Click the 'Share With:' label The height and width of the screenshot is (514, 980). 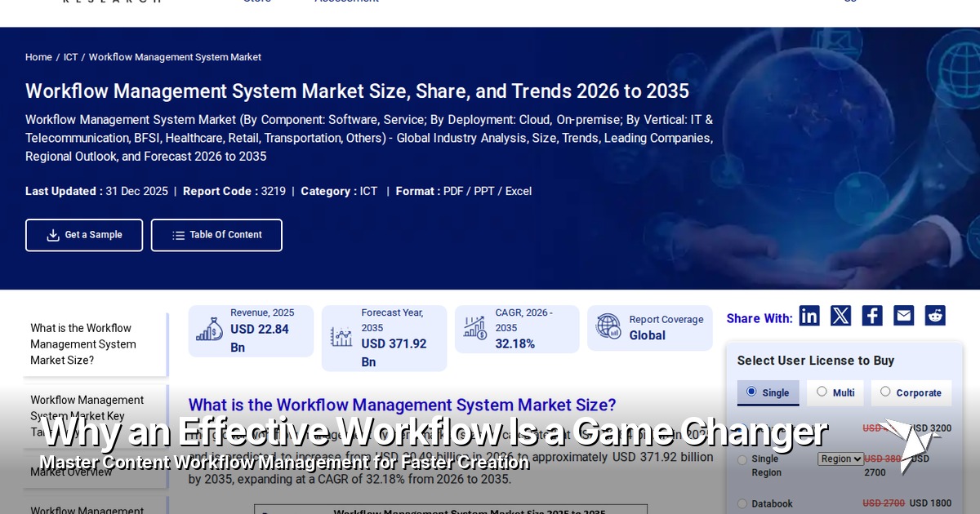click(759, 318)
